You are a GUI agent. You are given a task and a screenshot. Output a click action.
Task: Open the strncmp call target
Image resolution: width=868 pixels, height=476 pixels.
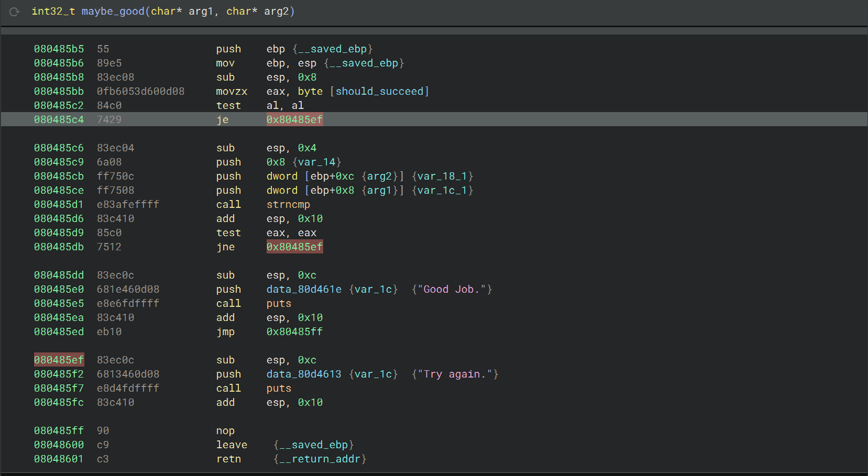(288, 204)
